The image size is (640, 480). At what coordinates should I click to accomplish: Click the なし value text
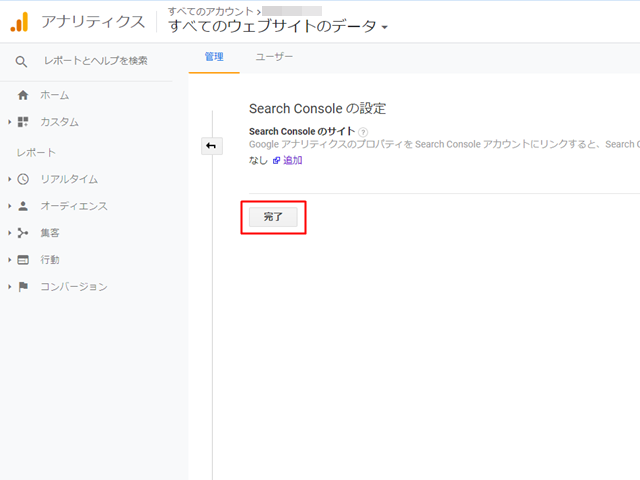pos(258,160)
